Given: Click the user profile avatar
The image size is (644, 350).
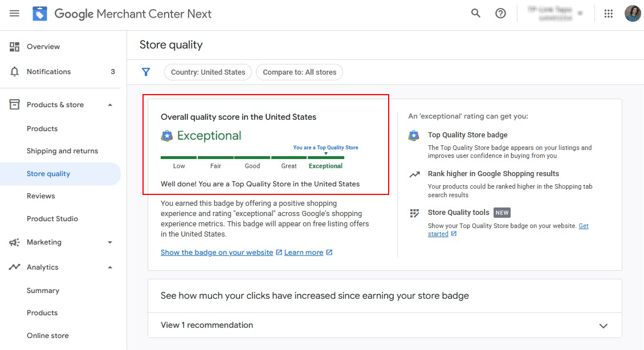Looking at the screenshot, I should pyautogui.click(x=632, y=14).
